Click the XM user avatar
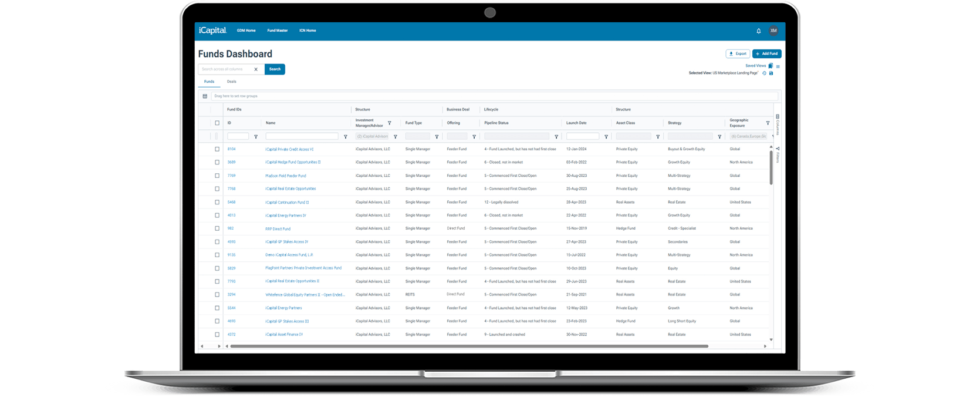 (x=773, y=31)
